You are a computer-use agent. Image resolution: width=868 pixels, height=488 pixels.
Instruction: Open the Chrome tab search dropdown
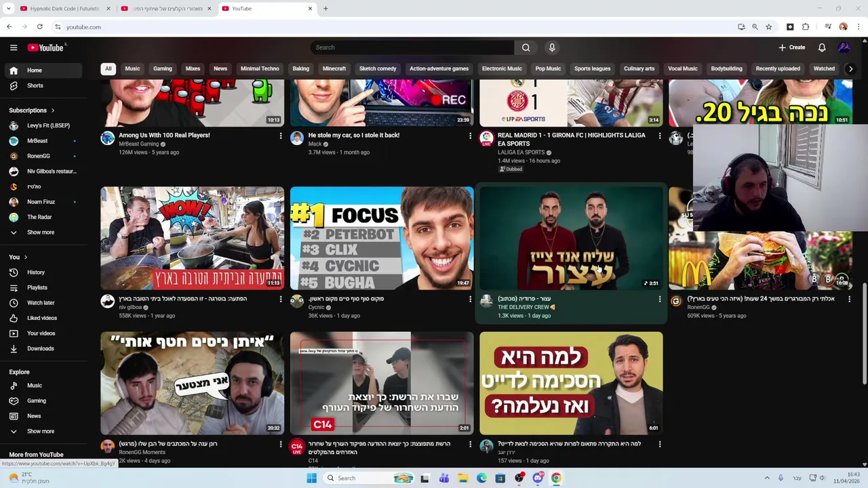(9, 9)
